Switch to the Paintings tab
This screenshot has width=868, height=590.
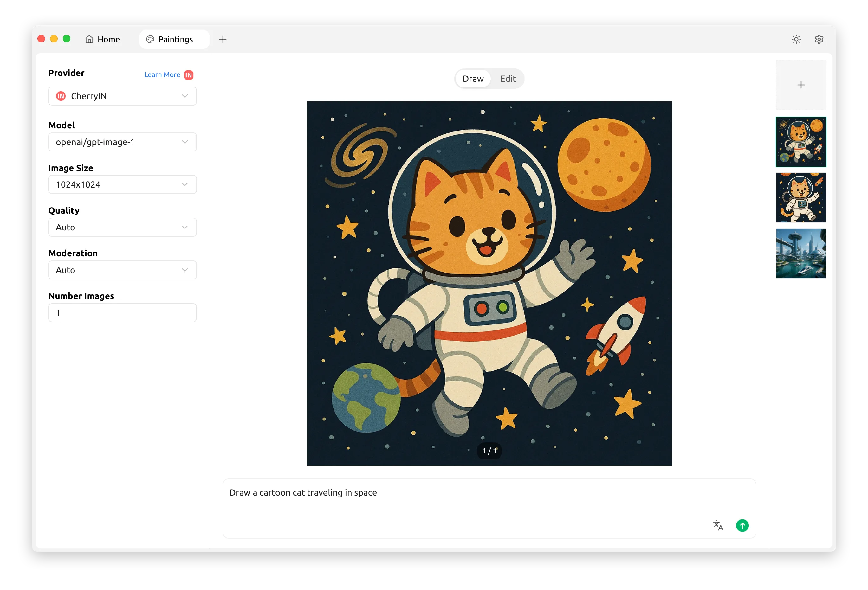click(174, 39)
